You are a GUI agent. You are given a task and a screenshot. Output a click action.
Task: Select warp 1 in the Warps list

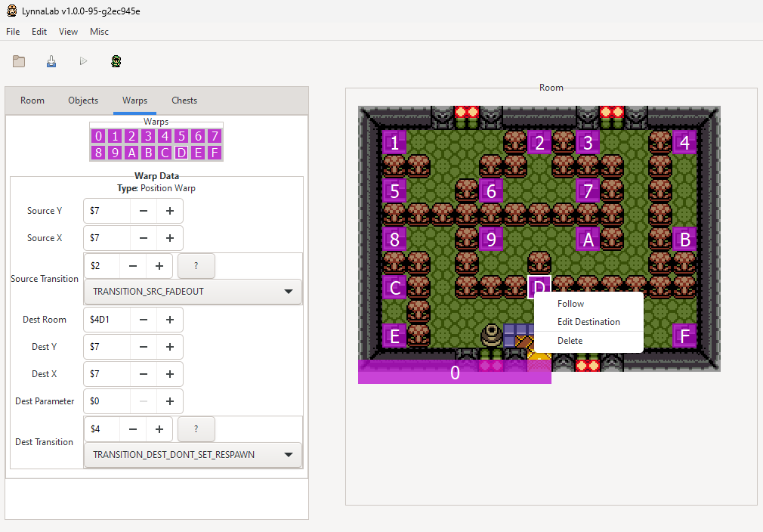click(115, 136)
